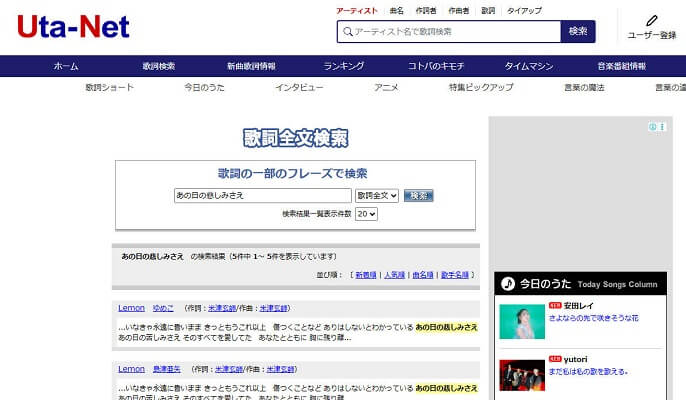Click the 検索 button beside the 歌詞全文 dropdown
Screen dimensions: 686x400
[x=419, y=196]
